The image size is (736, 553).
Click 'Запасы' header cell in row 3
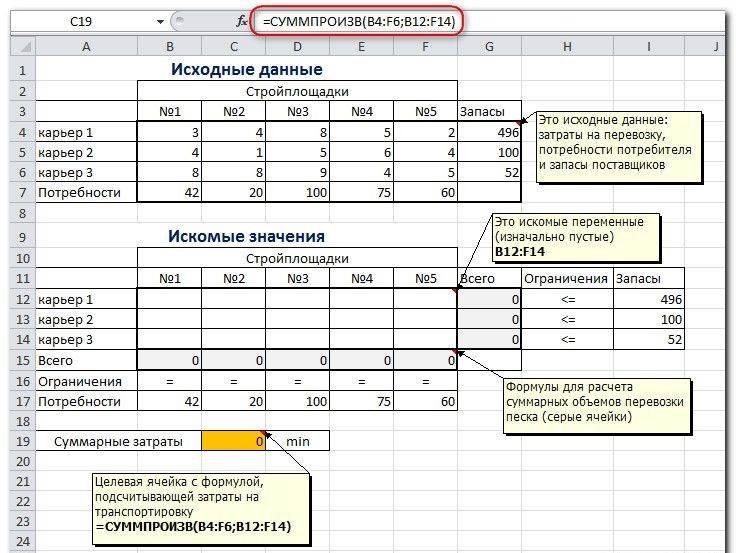pos(489,111)
